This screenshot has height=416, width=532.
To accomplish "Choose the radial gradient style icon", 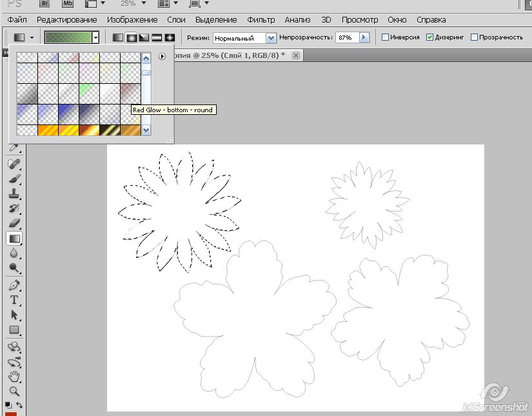I will [131, 37].
